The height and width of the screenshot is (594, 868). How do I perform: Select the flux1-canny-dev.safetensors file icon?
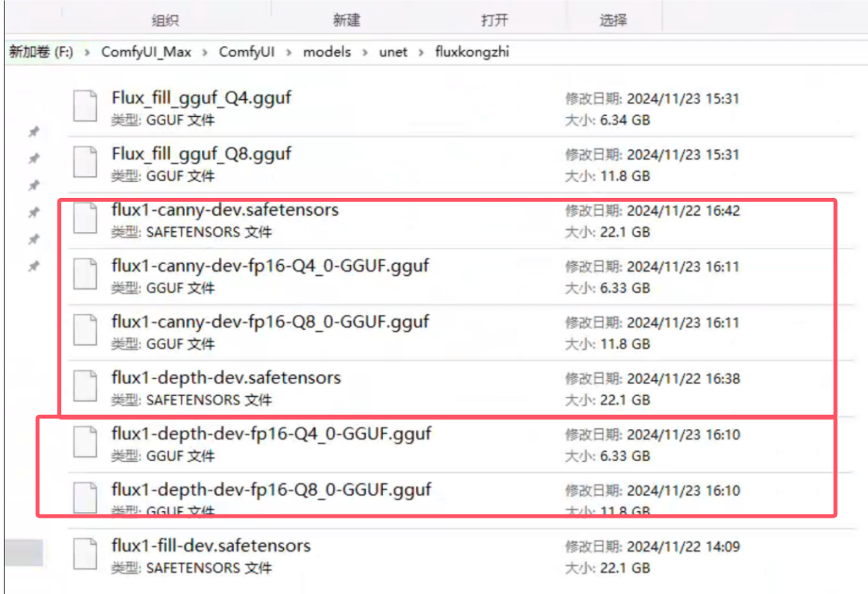(86, 218)
